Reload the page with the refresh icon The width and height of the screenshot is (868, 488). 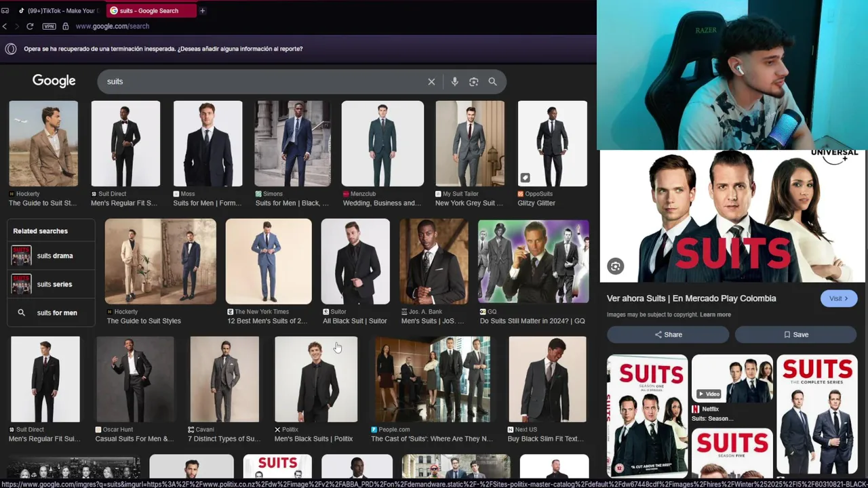point(30,26)
